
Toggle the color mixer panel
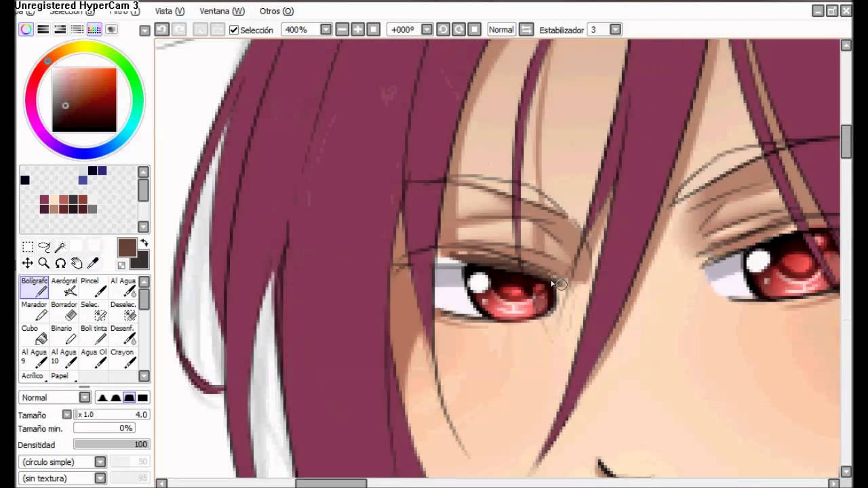(77, 29)
